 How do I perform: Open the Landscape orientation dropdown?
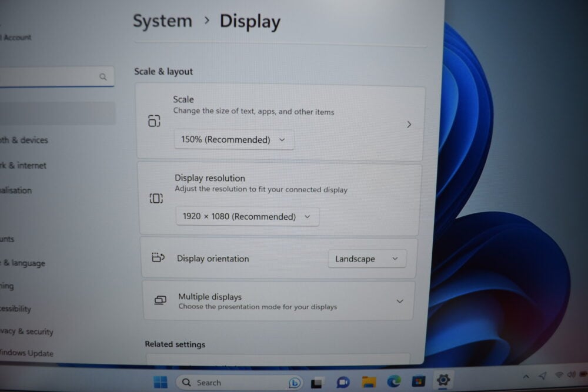pos(367,259)
